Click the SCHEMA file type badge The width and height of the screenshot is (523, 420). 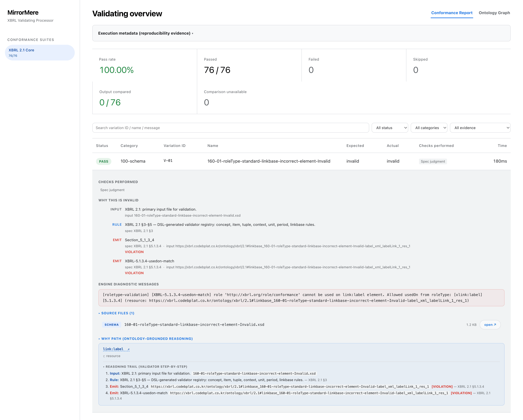112,325
